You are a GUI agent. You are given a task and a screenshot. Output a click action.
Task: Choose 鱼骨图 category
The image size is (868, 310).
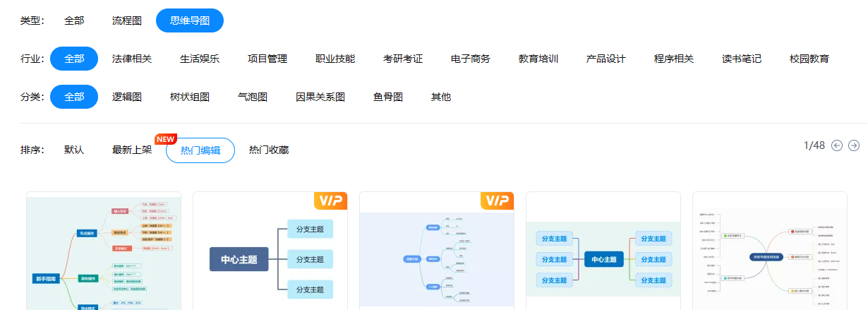coord(388,97)
